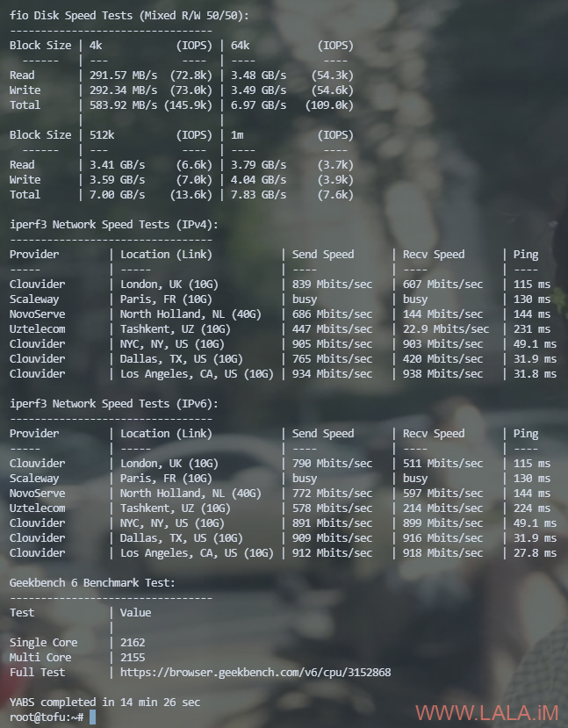Select the 1m total 7.83 GB/s value
568x728 pixels.
click(x=258, y=195)
